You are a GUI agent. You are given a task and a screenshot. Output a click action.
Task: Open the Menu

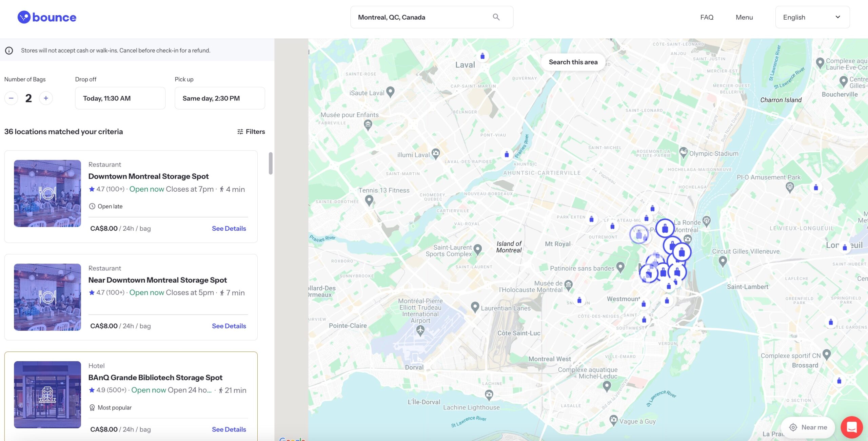pos(744,17)
